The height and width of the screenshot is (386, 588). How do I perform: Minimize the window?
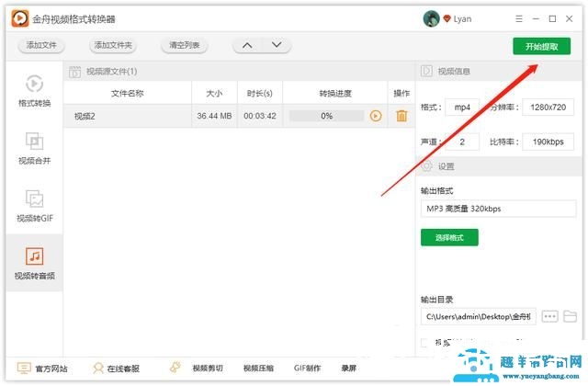[x=536, y=18]
